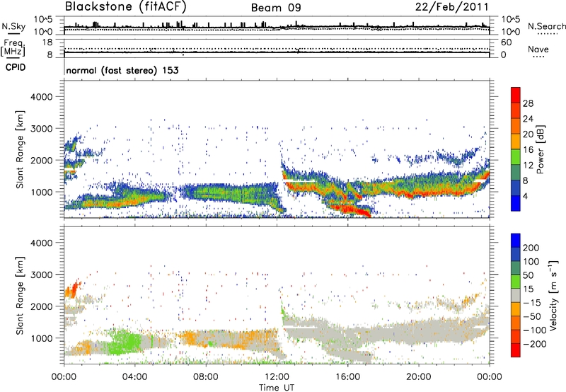Click the 'N.Sky' legend label

pyautogui.click(x=13, y=26)
